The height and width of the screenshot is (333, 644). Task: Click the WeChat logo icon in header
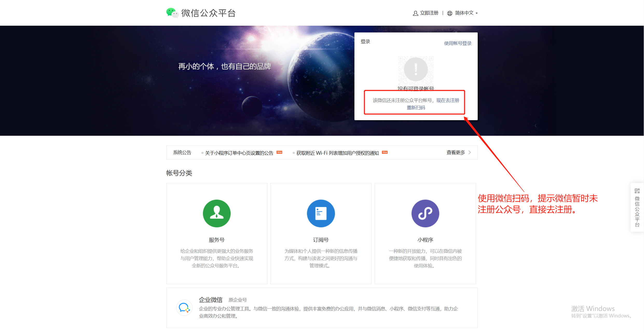click(173, 13)
